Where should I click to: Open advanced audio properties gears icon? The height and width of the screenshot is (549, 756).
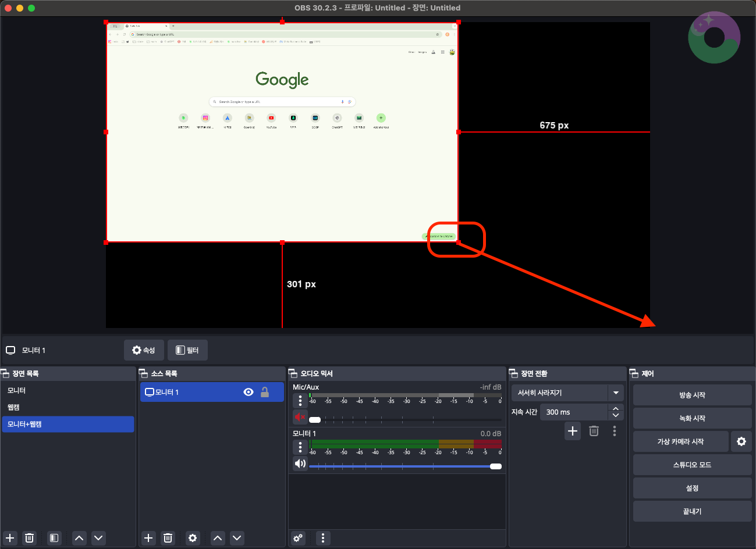coord(299,538)
